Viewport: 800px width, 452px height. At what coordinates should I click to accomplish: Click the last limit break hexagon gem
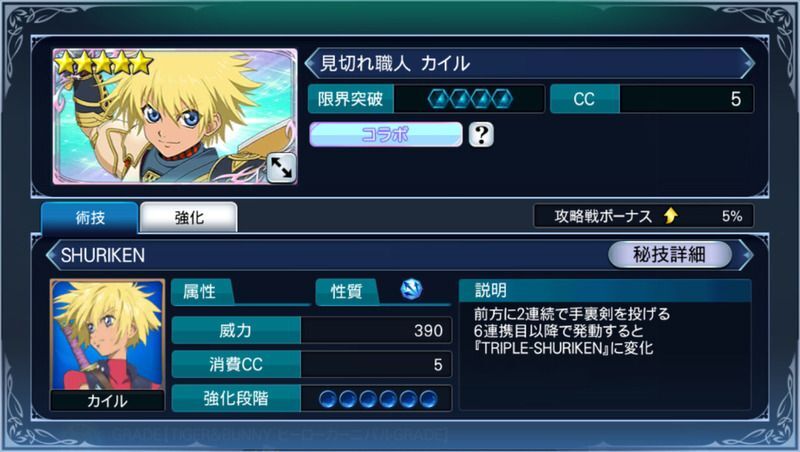[502, 99]
